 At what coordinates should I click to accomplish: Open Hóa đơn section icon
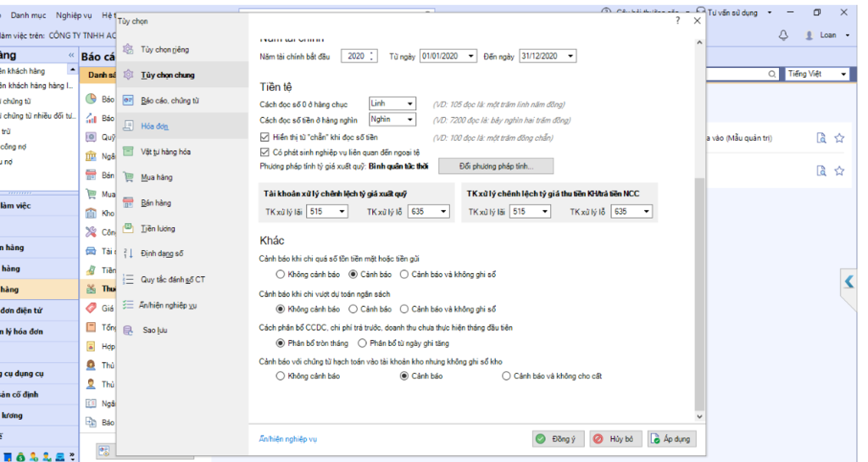coord(128,125)
